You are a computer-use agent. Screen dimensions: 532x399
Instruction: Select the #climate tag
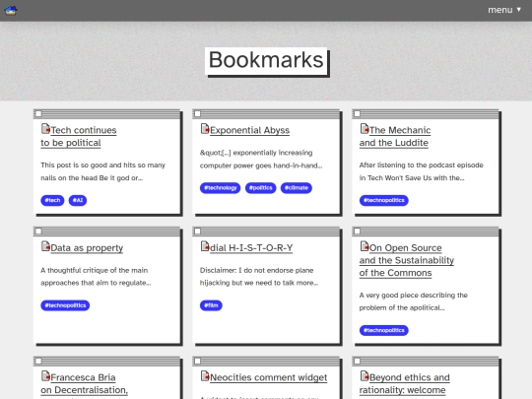click(x=297, y=188)
